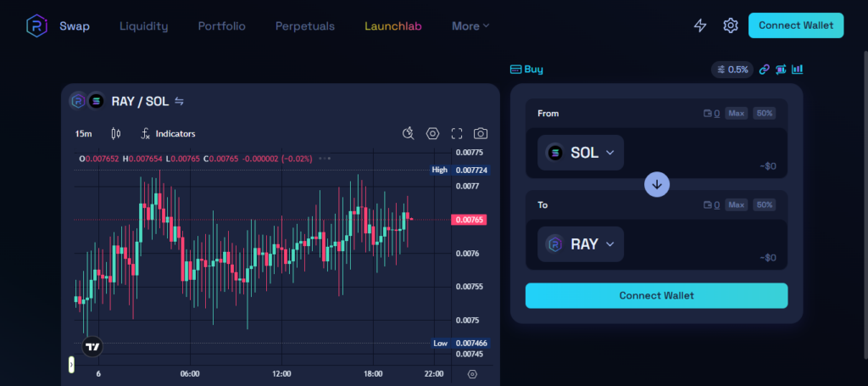Take a chart snapshot with camera icon
Image resolution: width=868 pixels, height=386 pixels.
481,133
